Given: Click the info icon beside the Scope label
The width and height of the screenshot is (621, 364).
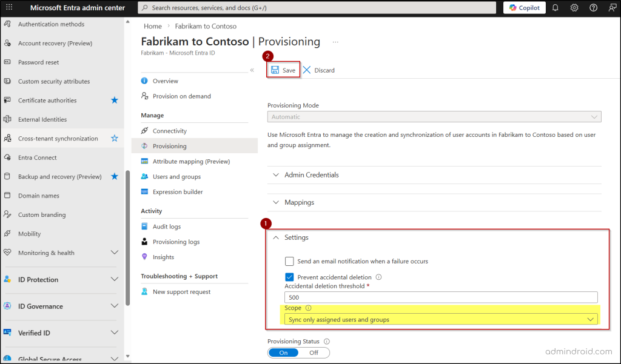Looking at the screenshot, I should click(x=308, y=308).
